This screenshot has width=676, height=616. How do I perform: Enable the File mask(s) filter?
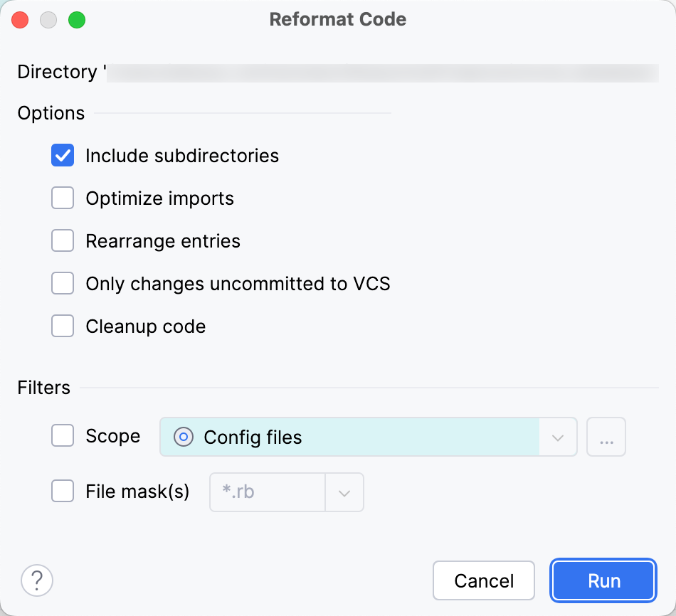pos(63,492)
